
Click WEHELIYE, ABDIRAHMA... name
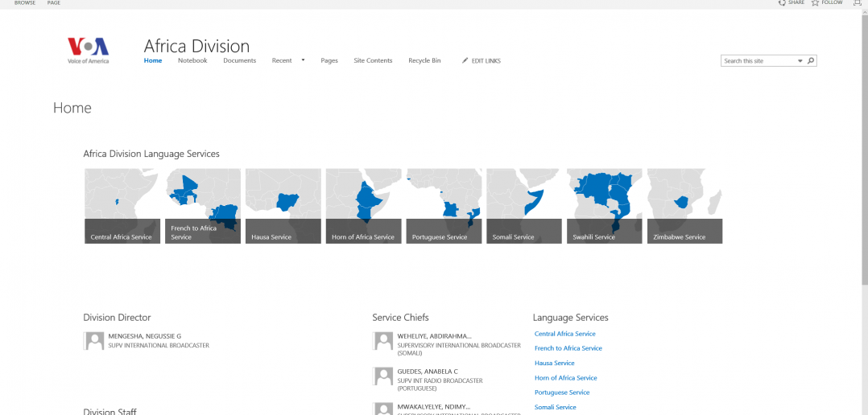[435, 336]
